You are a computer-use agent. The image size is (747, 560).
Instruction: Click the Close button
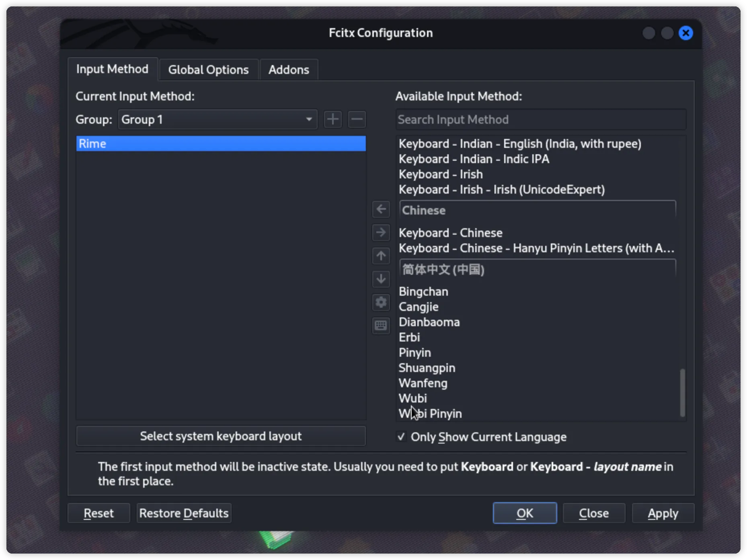[594, 513]
